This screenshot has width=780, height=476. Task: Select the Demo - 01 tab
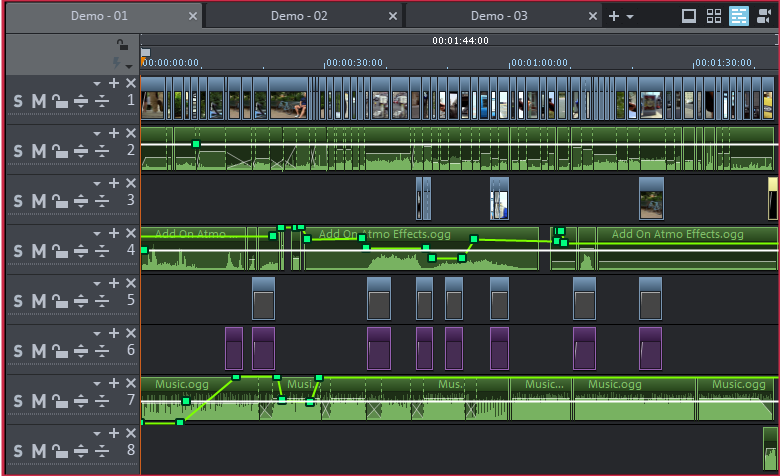[99, 16]
